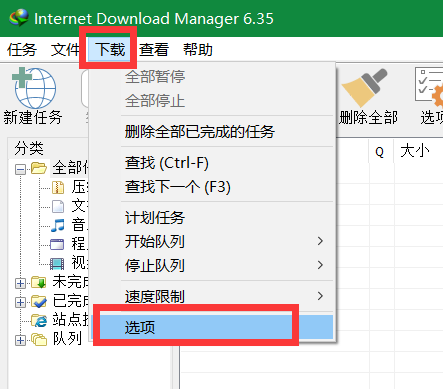The width and height of the screenshot is (443, 389).
Task: Collapse the 全部任务 tree node
Action: pos(20,170)
